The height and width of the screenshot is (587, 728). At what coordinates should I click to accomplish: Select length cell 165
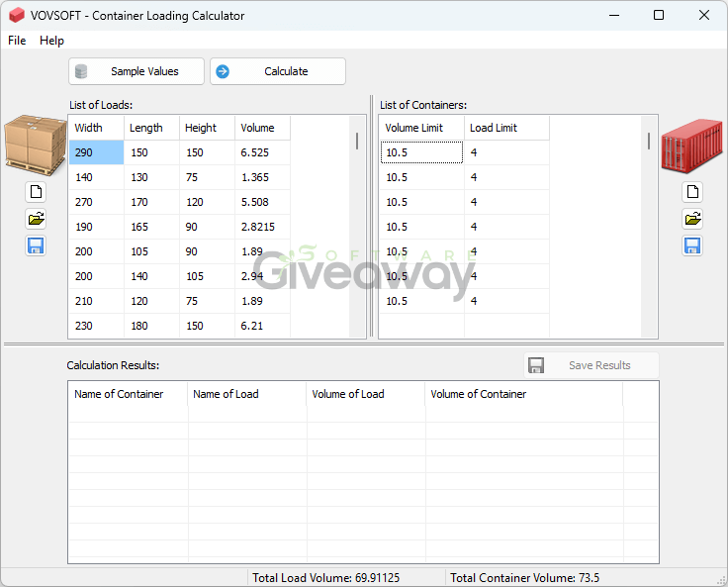tap(151, 227)
